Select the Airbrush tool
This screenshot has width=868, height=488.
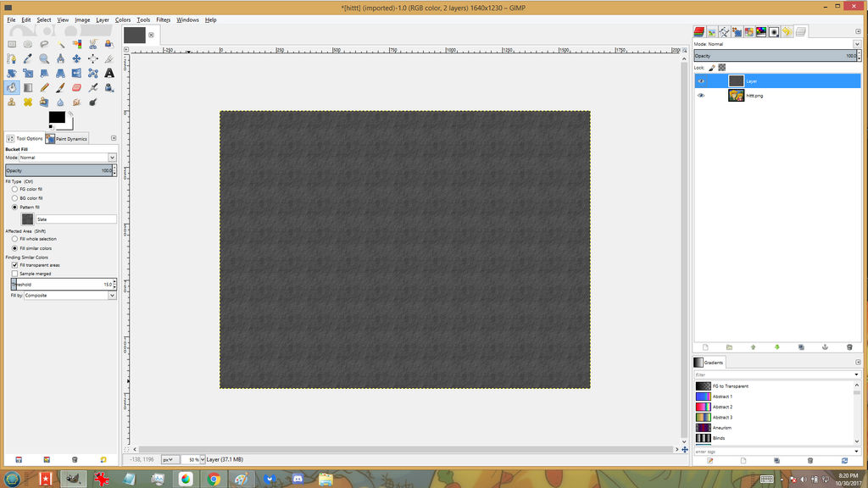93,87
